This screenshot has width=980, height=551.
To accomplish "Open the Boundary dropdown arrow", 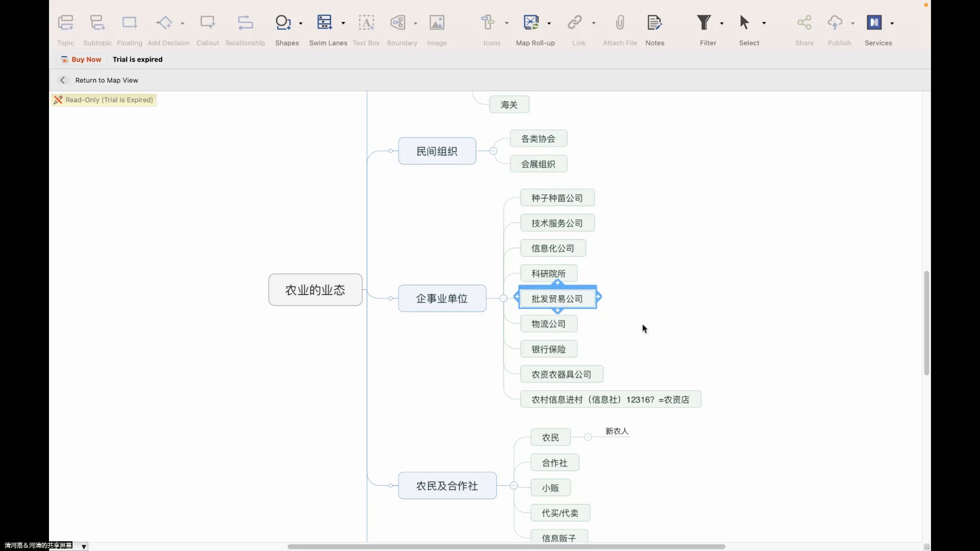I will tap(415, 23).
